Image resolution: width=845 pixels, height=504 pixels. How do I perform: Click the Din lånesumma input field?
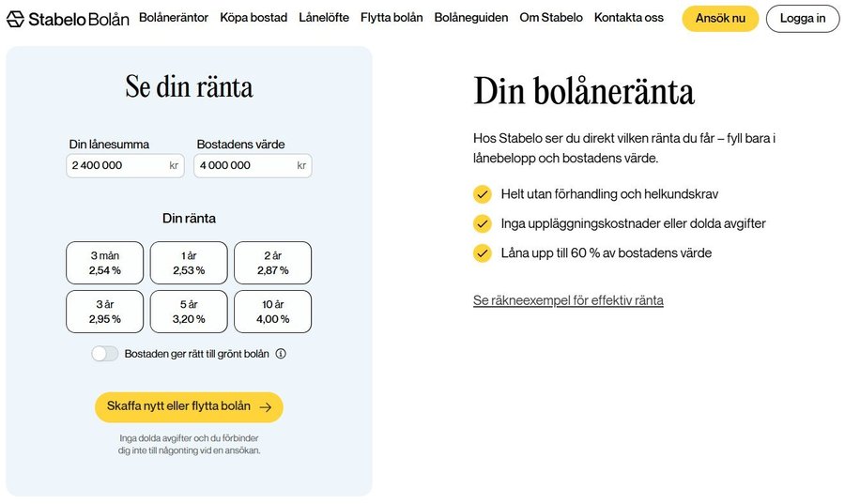[x=117, y=165]
